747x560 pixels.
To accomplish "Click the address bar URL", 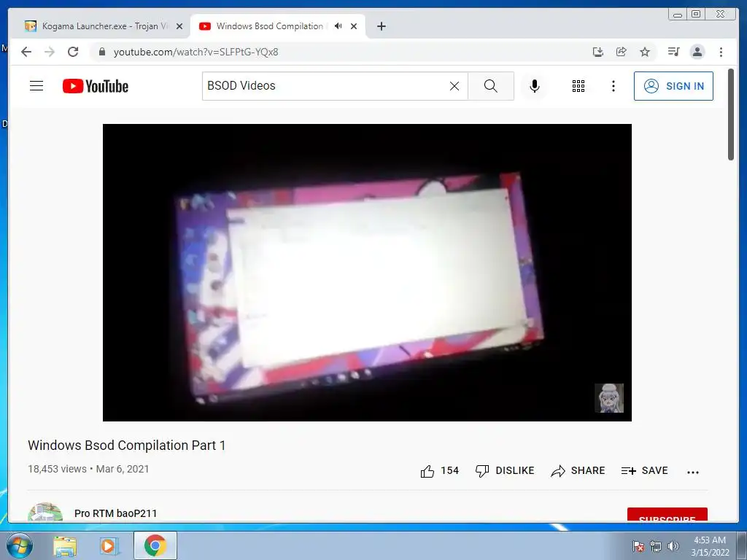I will point(196,52).
